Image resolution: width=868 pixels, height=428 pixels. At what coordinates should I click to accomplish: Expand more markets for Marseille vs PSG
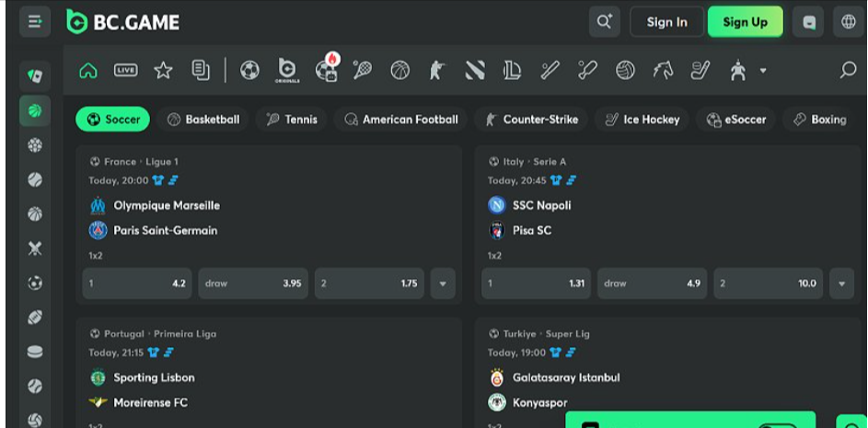coord(443,283)
